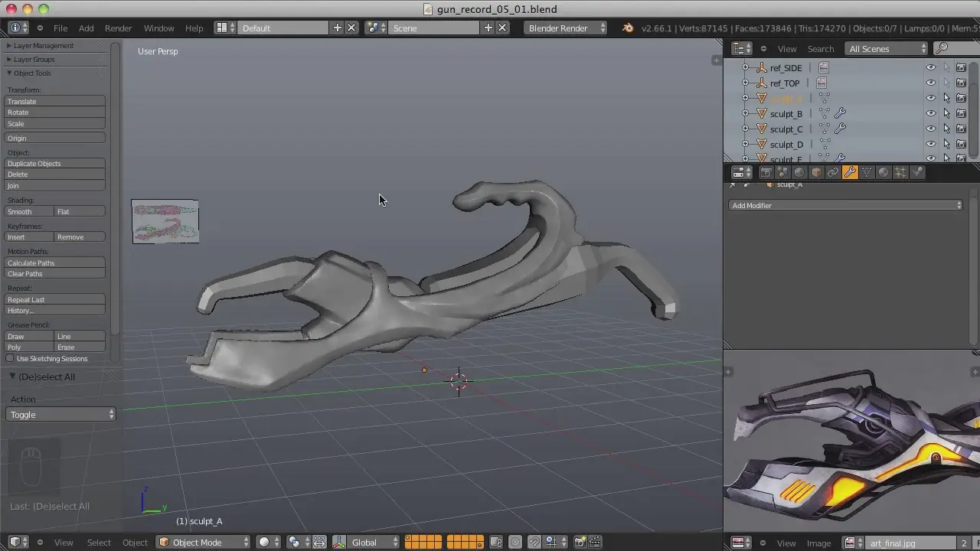Toggle lock camera and layers to scene icon
The width and height of the screenshot is (980, 551).
pos(496,542)
